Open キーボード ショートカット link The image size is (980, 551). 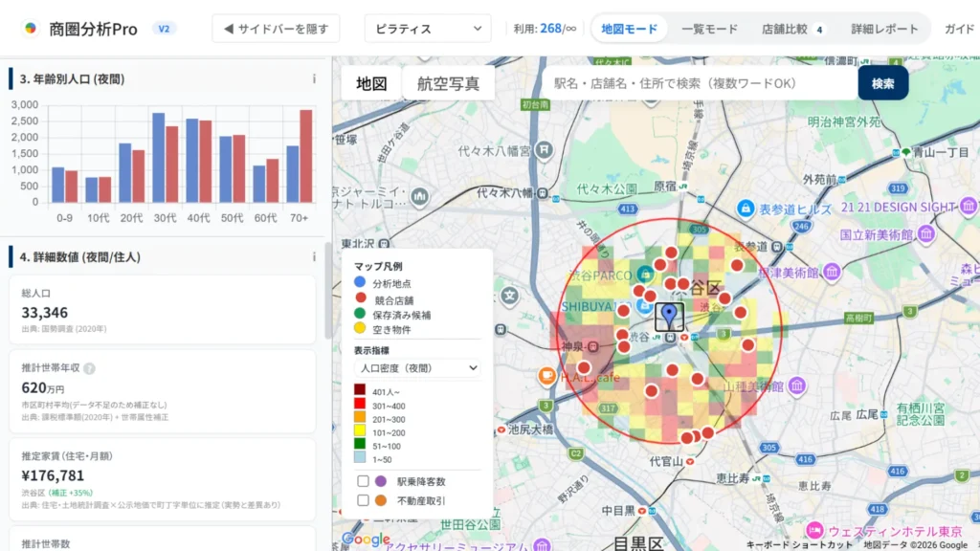click(x=799, y=544)
